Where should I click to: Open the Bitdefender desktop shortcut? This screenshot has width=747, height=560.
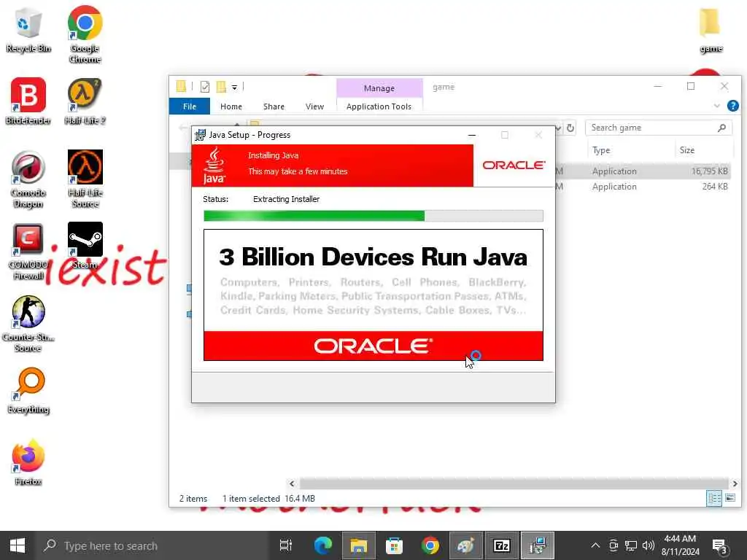(x=28, y=101)
